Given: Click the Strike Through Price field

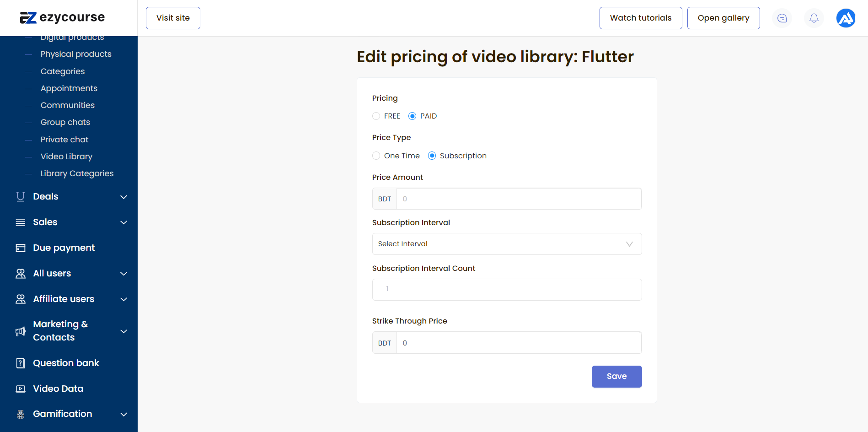Looking at the screenshot, I should (x=519, y=343).
